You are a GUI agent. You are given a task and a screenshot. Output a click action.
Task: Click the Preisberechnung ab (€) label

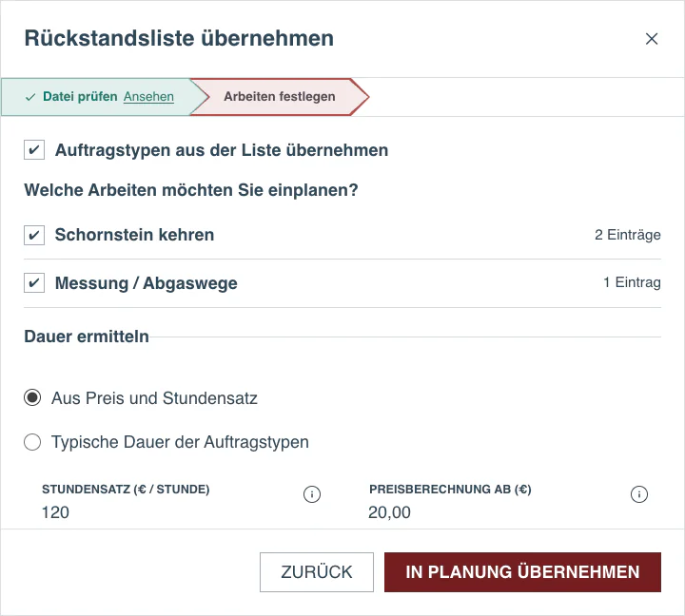click(450, 490)
